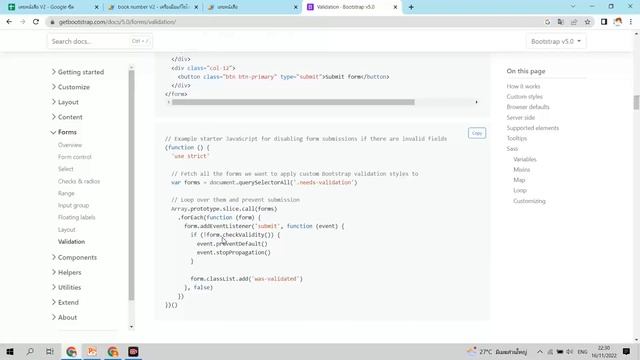Open the share page icon in address bar
The height and width of the screenshot is (360, 640).
[x=574, y=22]
